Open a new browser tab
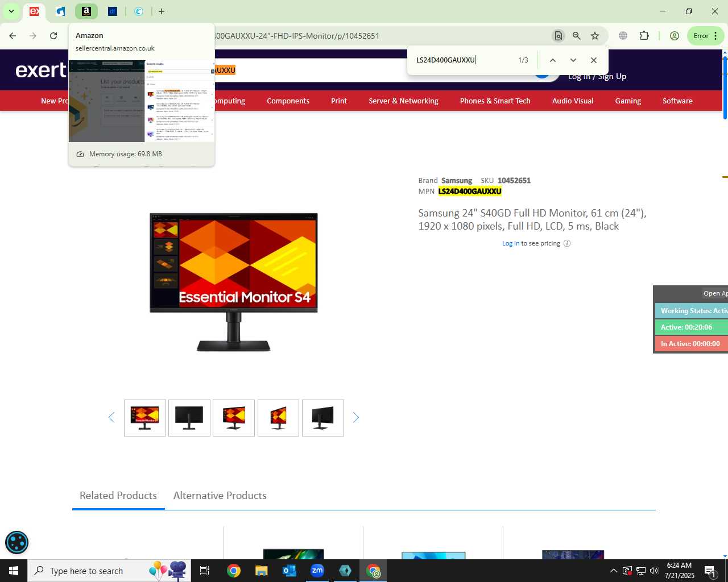Viewport: 728px width, 582px height. click(x=162, y=11)
